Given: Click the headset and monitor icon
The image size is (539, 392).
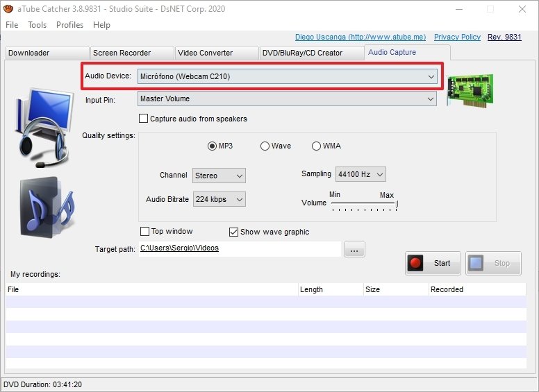Looking at the screenshot, I should coord(44,128).
